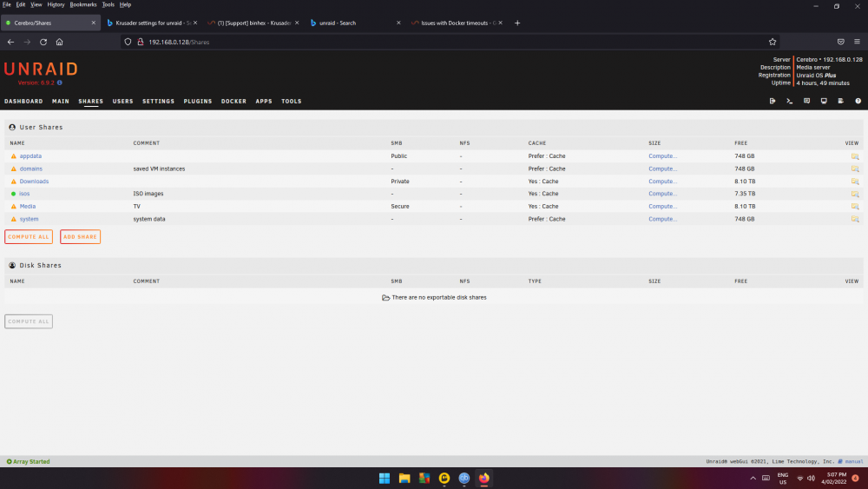Click Firefox icon in the taskbar

[483, 478]
